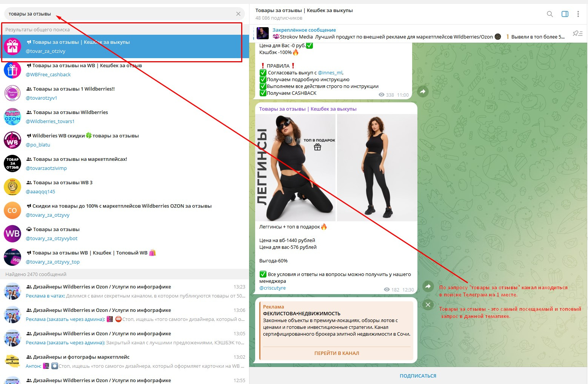Screen dimensions: 588x384
Task: Open the @WBFree_cashback username
Action: [x=48, y=75]
